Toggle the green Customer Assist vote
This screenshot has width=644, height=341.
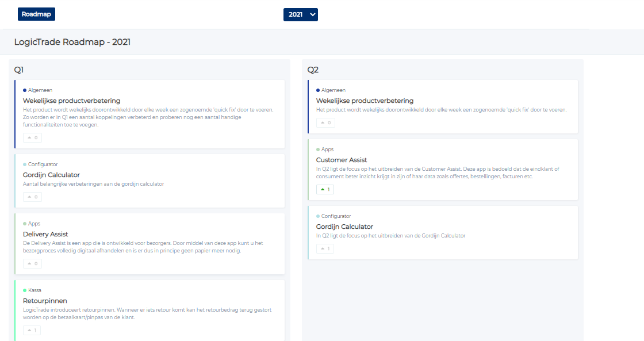(x=325, y=189)
